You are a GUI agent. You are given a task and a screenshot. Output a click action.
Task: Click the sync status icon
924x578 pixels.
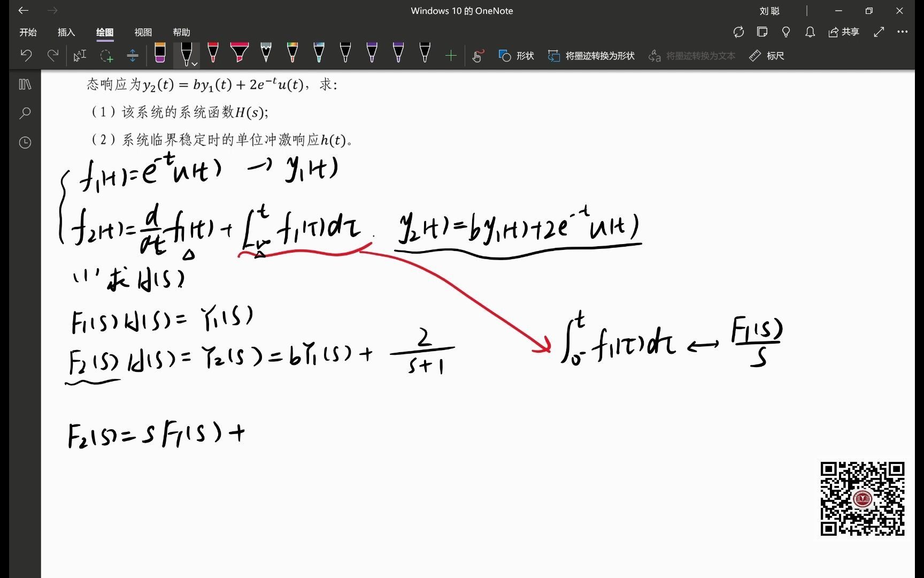tap(738, 32)
